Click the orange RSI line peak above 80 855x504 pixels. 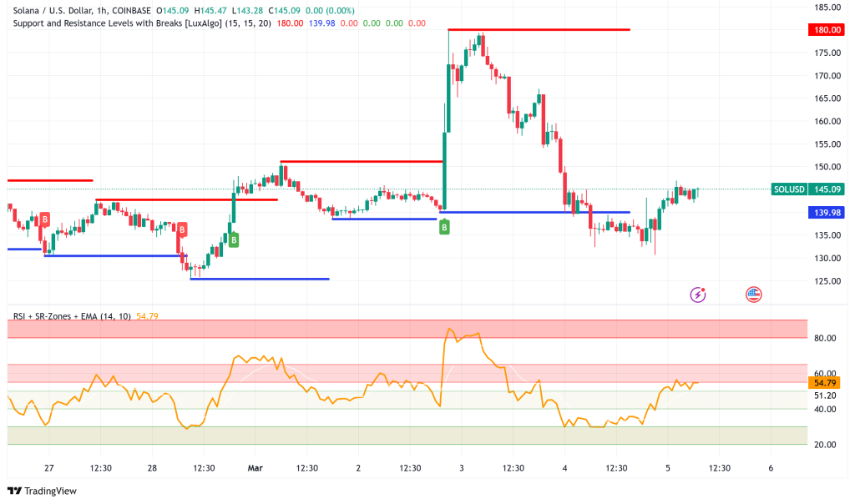449,329
